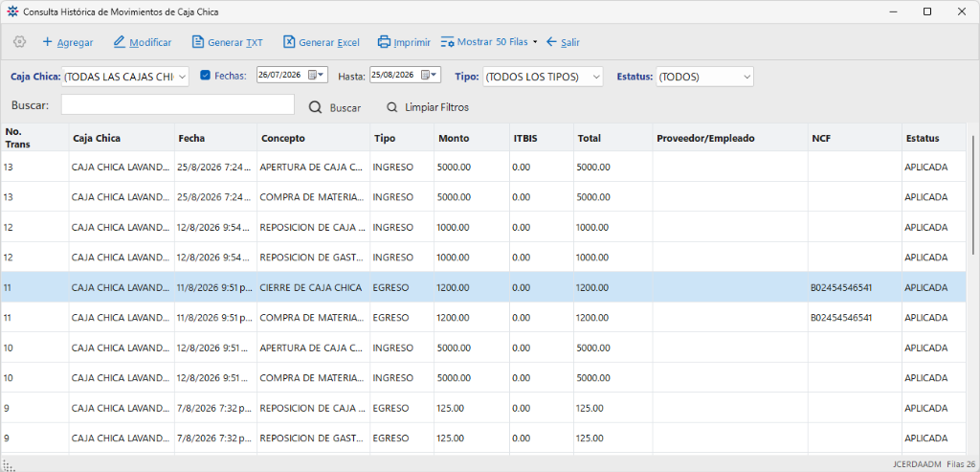The image size is (980, 472).
Task: Click the Imprimir printer icon
Action: click(x=384, y=42)
